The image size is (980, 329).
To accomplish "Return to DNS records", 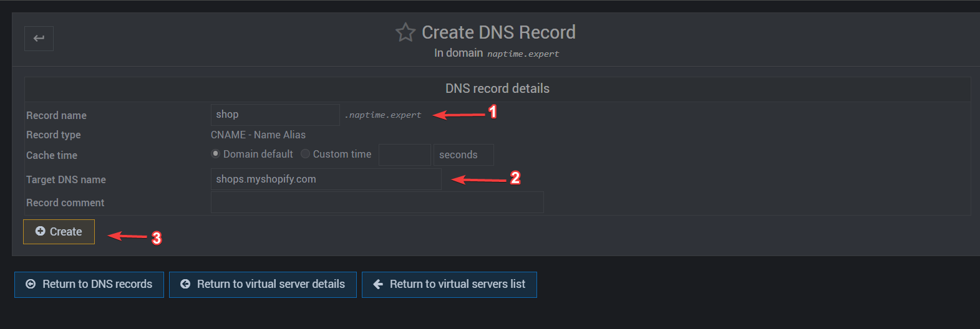I will pos(89,285).
